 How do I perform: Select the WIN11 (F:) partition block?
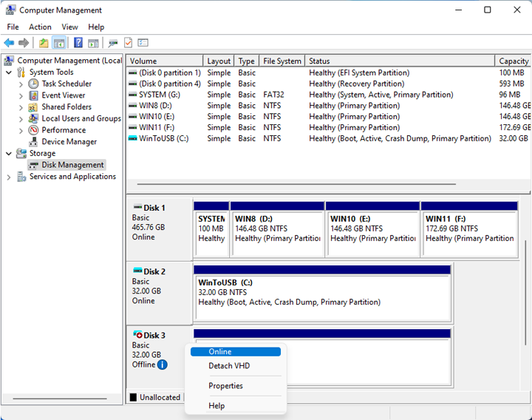coord(469,228)
